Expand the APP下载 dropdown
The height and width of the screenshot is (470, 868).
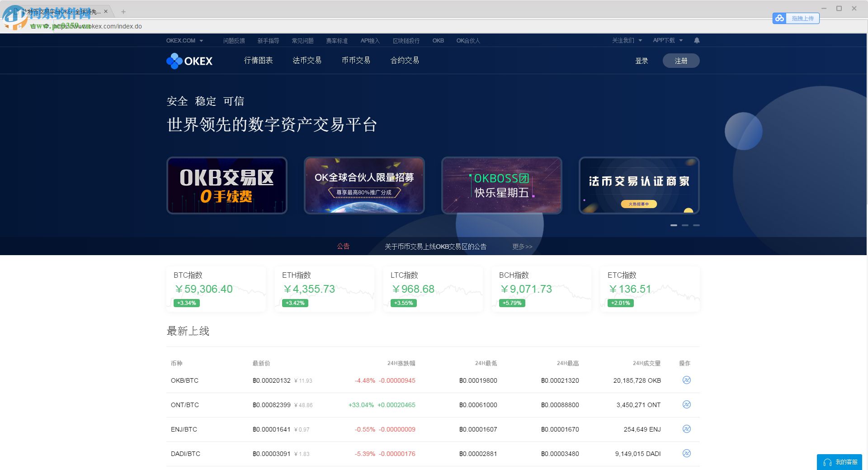[668, 40]
